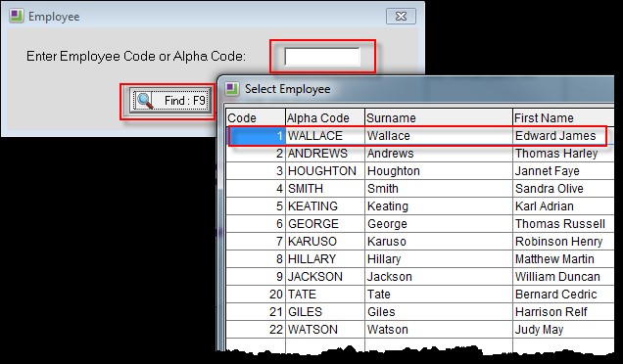This screenshot has height=364, width=623.
Task: Click employee code 20 cell
Action: [x=256, y=295]
